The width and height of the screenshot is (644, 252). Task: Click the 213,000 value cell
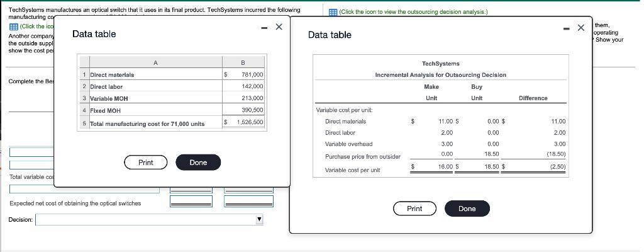[x=243, y=98]
